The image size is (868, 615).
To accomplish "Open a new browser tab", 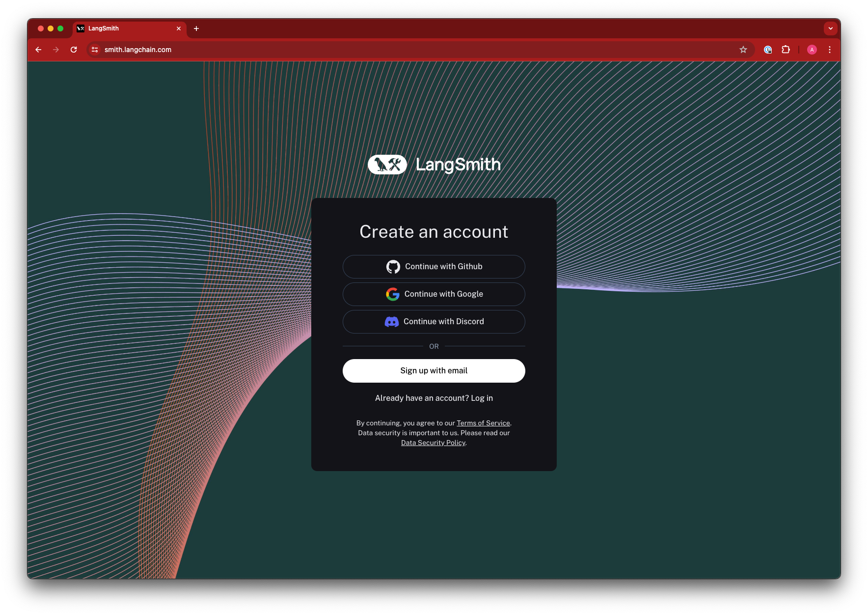I will (196, 29).
